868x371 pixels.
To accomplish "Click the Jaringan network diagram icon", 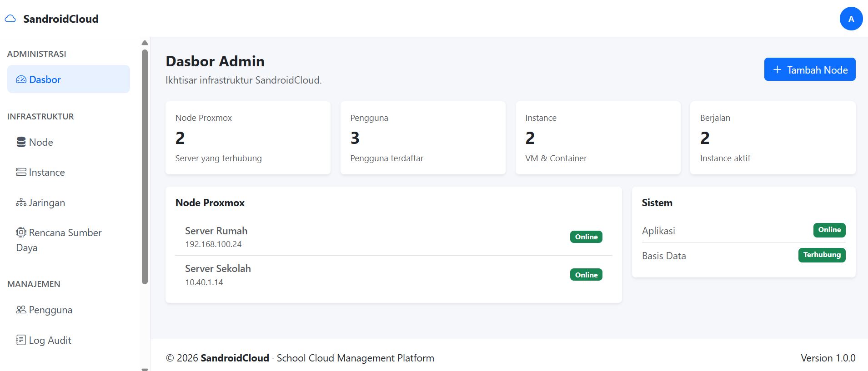I will pyautogui.click(x=21, y=203).
